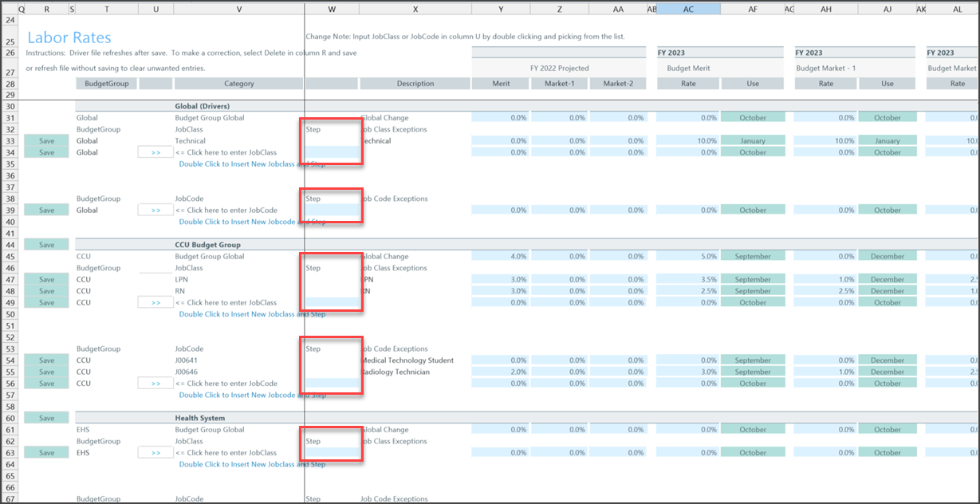Click the >> button in row 39
The image size is (980, 504).
tap(155, 211)
